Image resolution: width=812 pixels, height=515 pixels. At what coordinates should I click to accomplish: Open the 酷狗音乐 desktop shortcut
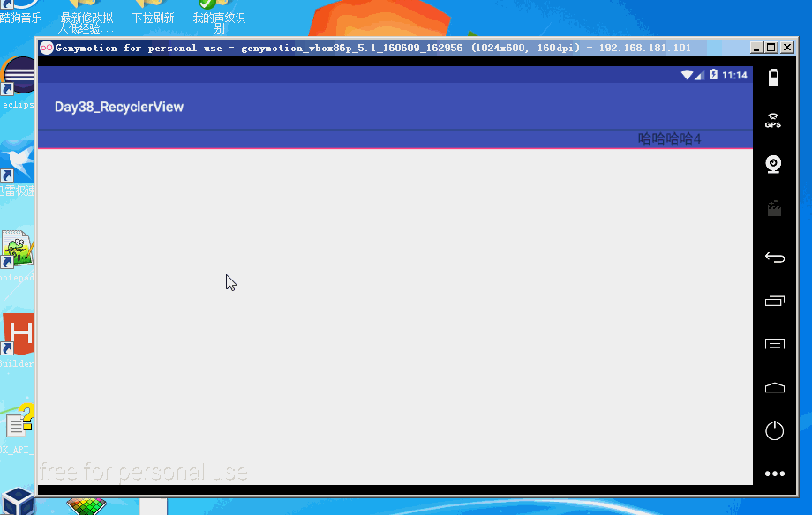click(x=19, y=11)
